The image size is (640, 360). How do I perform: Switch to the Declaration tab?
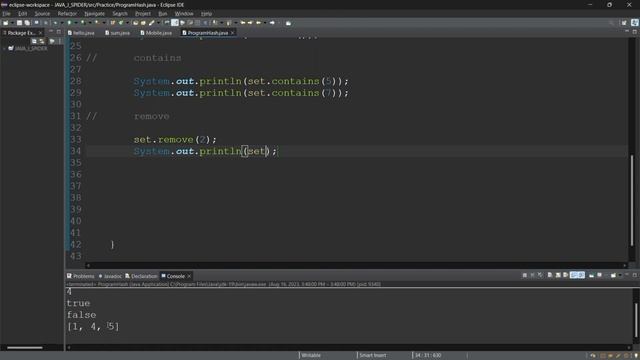(x=141, y=276)
